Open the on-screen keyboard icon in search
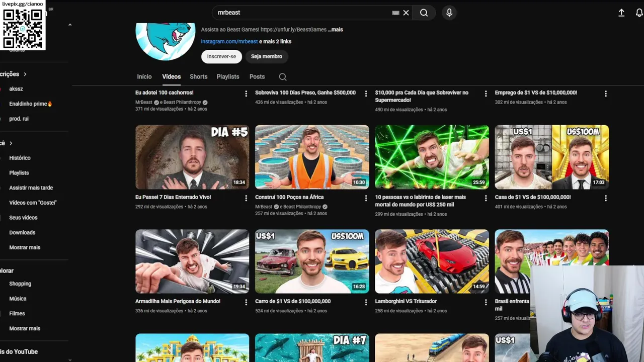Screen dimensions: 644x362 395,13
